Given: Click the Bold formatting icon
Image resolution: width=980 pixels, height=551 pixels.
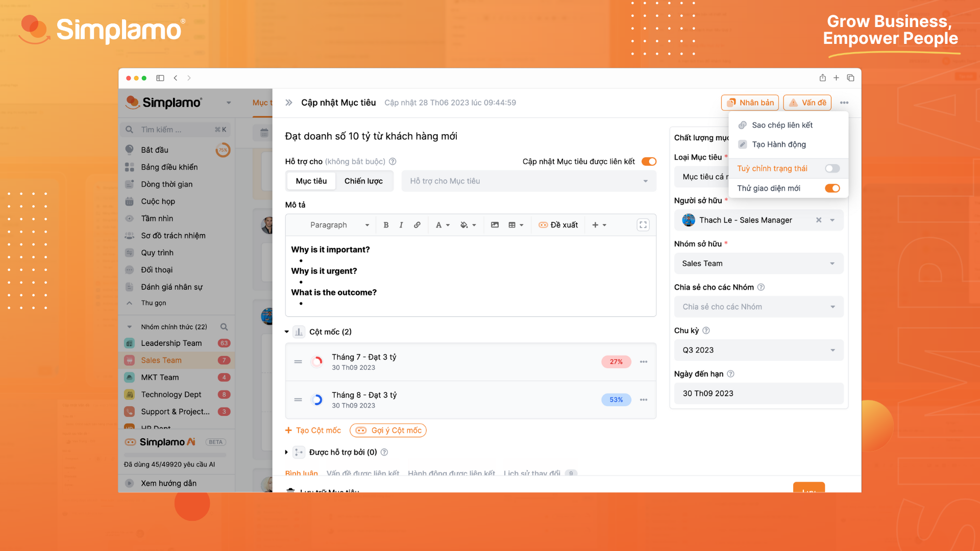Looking at the screenshot, I should coord(385,224).
